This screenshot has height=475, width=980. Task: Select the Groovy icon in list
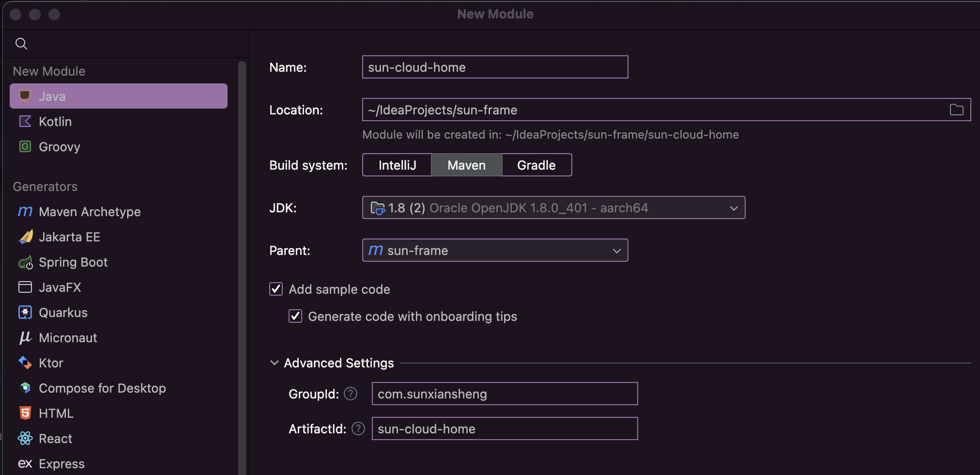pyautogui.click(x=25, y=146)
